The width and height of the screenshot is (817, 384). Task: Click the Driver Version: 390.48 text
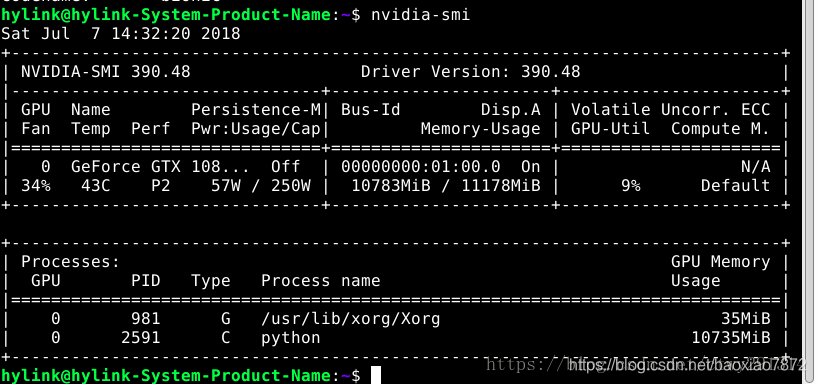point(471,72)
